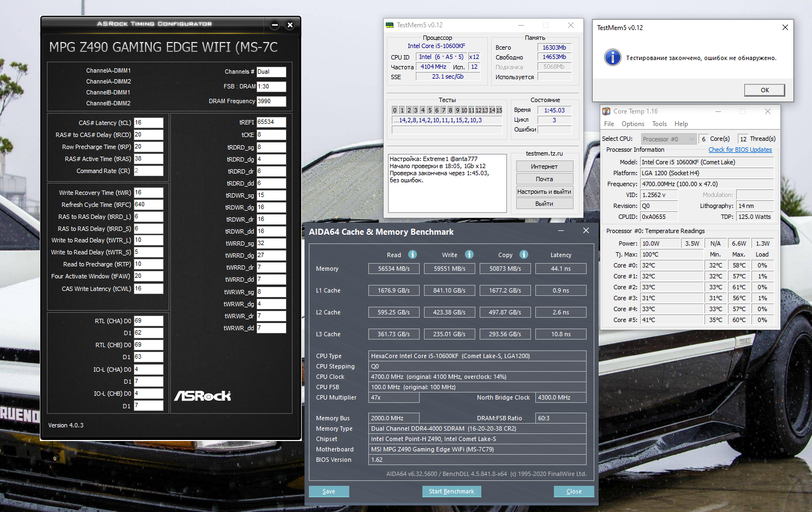Select the Write Recovery Time (tWR) field
812x512 pixels.
click(148, 193)
